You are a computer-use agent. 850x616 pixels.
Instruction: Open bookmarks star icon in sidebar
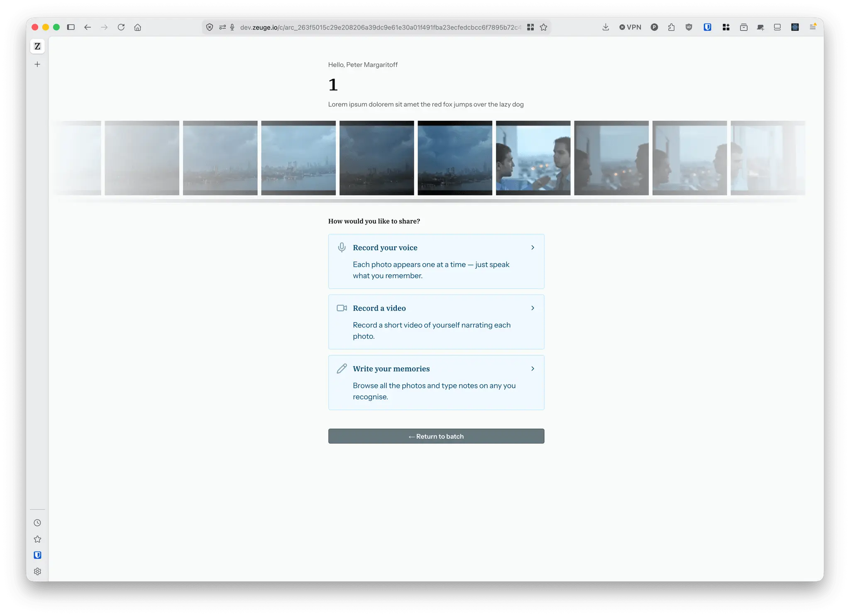[37, 539]
